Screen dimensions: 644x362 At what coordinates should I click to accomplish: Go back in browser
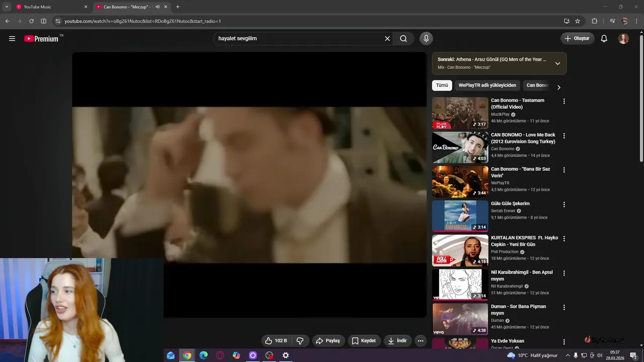click(7, 21)
